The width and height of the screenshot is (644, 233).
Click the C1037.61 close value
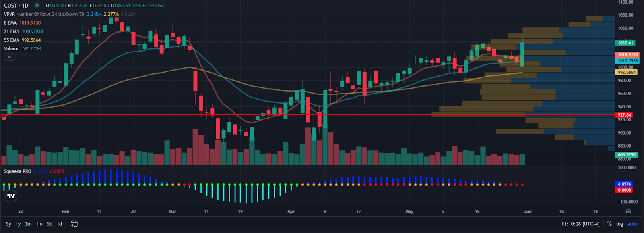[x=120, y=6]
